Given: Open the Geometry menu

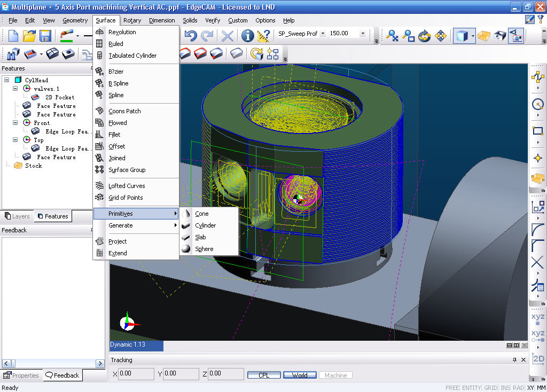Looking at the screenshot, I should coord(75,20).
